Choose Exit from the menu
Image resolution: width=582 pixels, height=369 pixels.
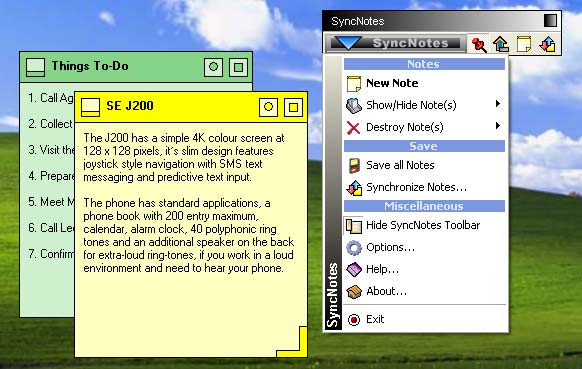424,319
